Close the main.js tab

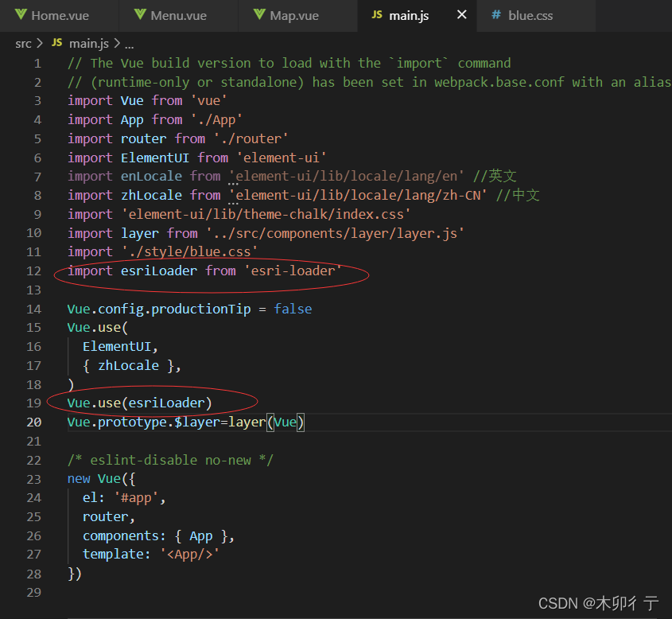[461, 15]
